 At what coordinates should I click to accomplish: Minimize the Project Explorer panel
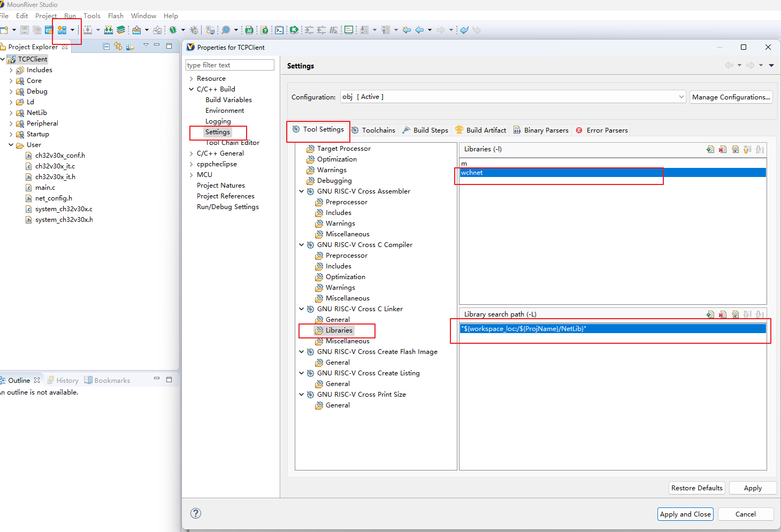[x=157, y=45]
